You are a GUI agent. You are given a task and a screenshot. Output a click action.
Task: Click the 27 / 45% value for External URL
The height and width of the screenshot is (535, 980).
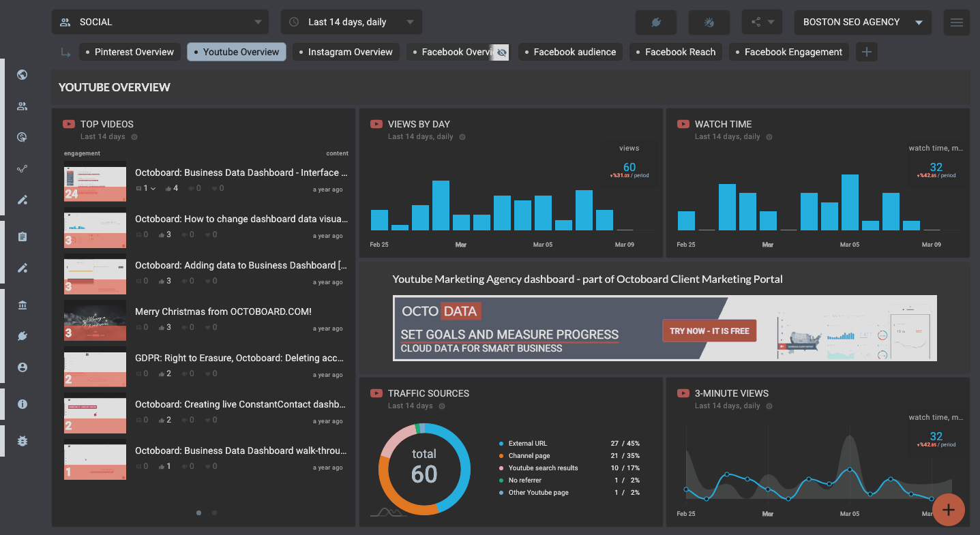coord(625,444)
